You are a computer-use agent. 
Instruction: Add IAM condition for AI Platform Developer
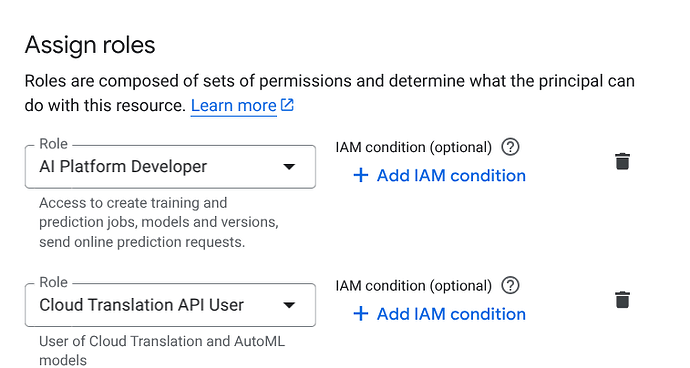(439, 176)
